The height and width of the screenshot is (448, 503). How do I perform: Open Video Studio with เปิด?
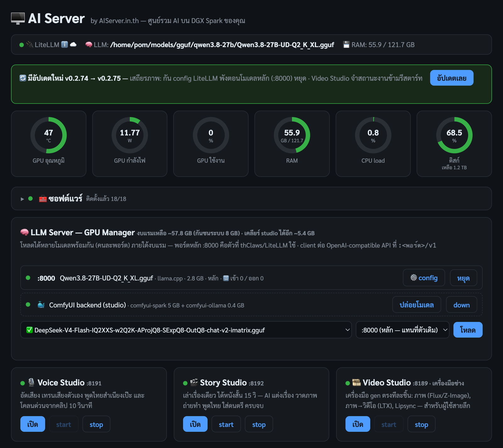coord(358,424)
